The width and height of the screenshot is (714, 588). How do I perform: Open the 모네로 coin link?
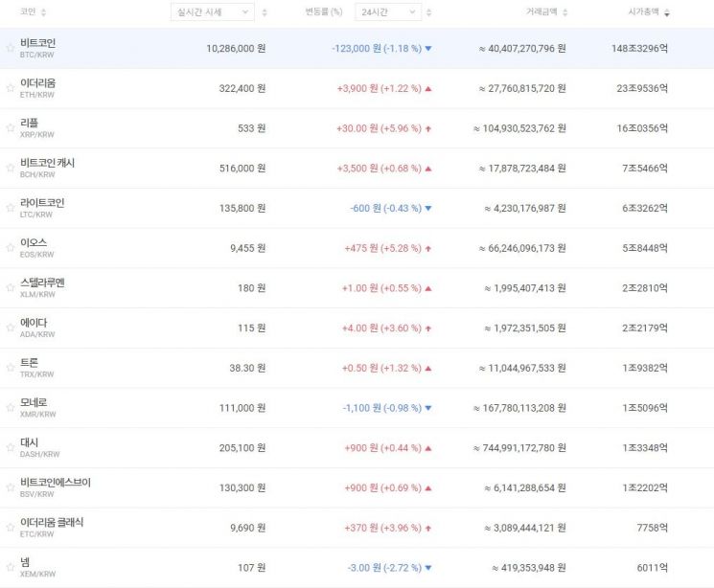click(34, 403)
